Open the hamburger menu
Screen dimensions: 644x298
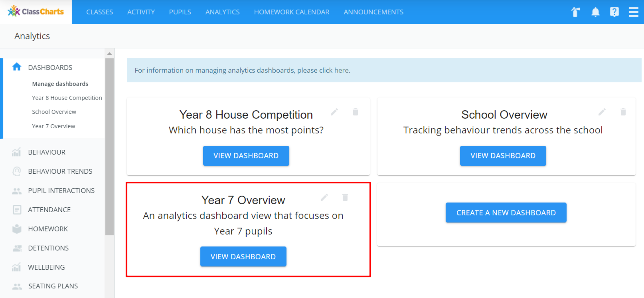pos(633,12)
